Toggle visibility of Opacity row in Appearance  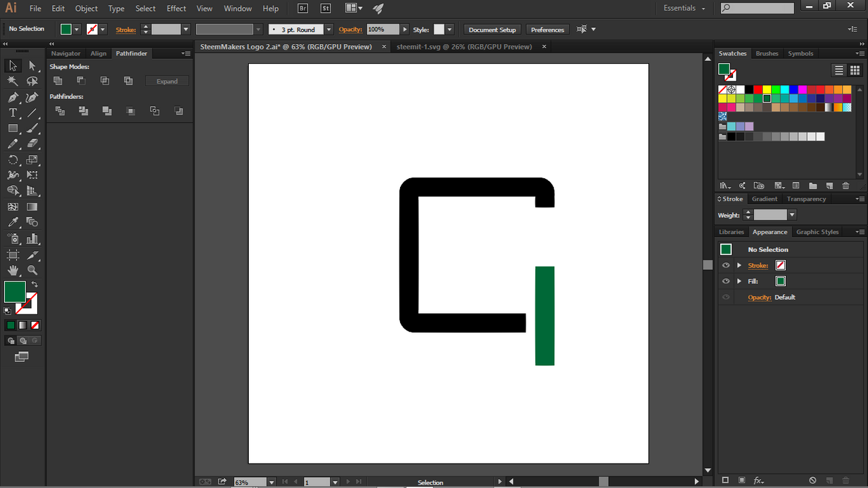coord(726,298)
